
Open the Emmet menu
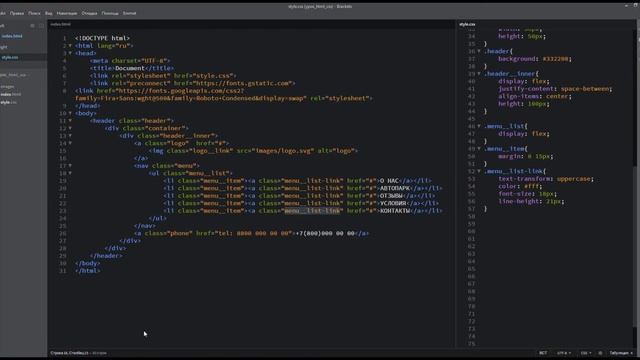(x=129, y=13)
